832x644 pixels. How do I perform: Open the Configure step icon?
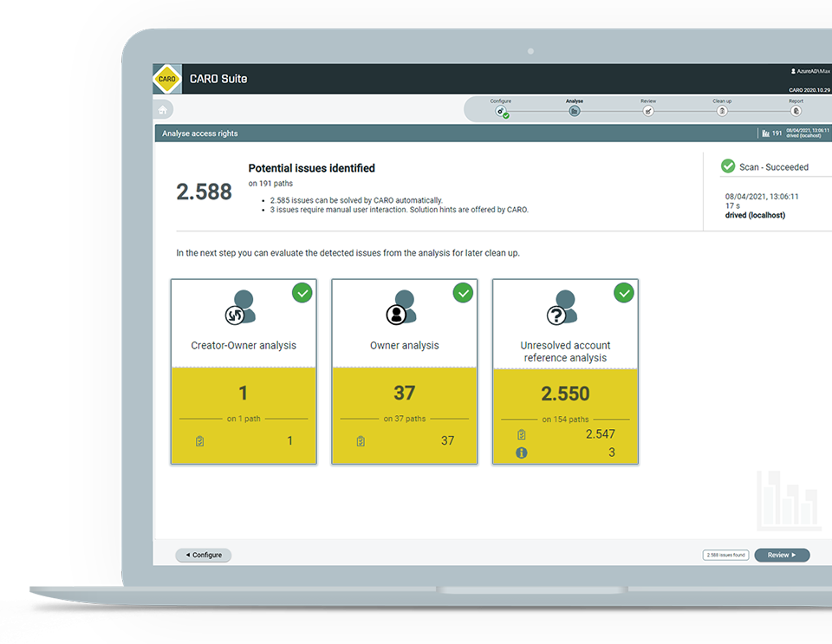(500, 112)
